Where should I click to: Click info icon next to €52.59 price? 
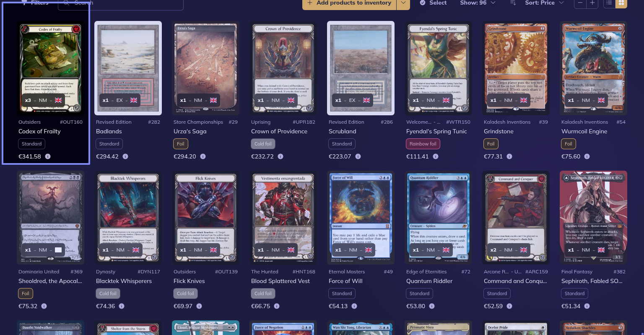click(509, 306)
